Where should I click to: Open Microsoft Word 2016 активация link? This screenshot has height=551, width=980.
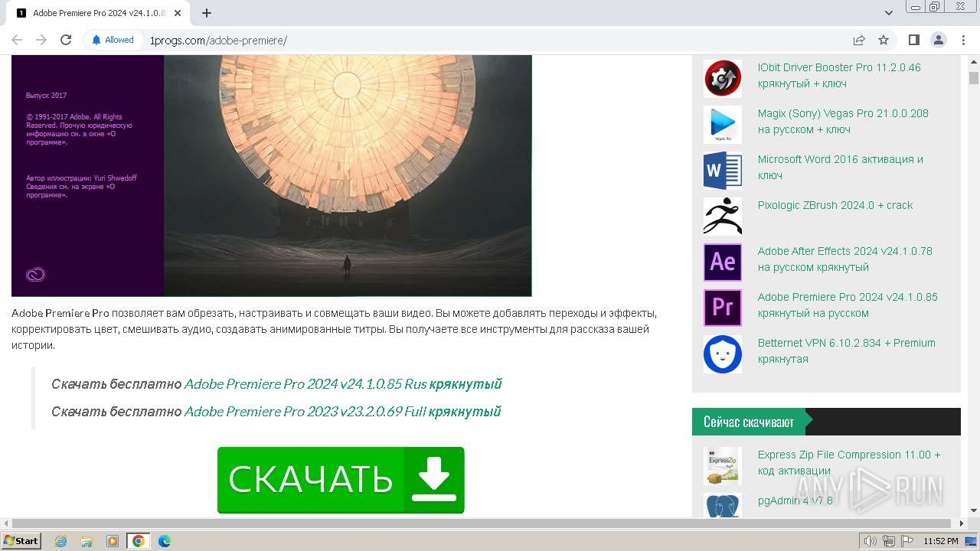pyautogui.click(x=841, y=167)
